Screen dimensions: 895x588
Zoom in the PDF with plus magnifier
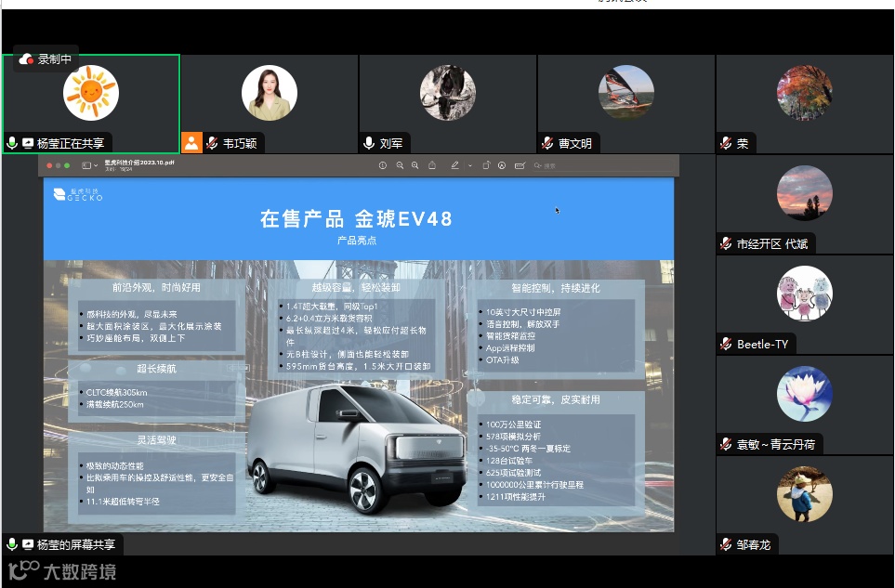[415, 165]
